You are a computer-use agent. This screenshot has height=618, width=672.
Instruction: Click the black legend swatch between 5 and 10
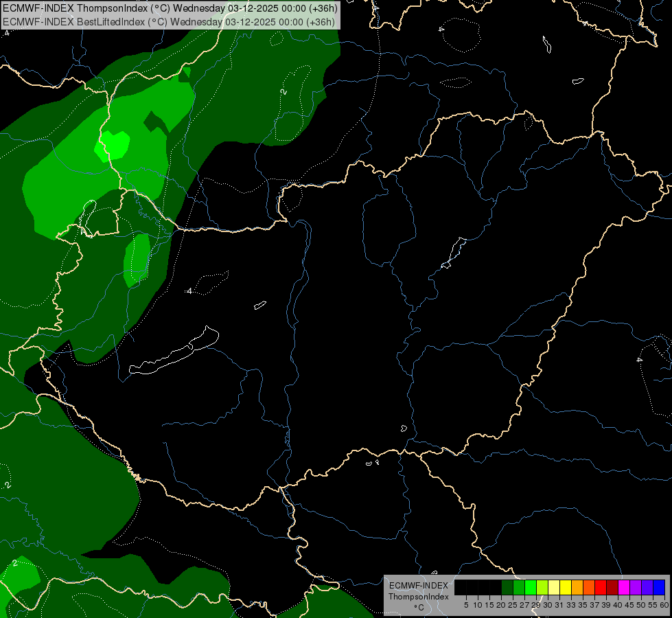tap(472, 587)
